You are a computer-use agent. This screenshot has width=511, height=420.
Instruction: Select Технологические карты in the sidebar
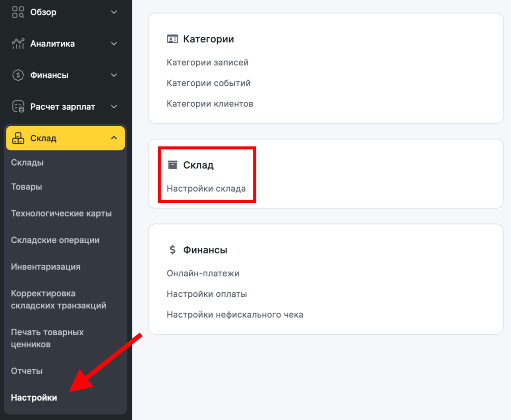click(61, 213)
